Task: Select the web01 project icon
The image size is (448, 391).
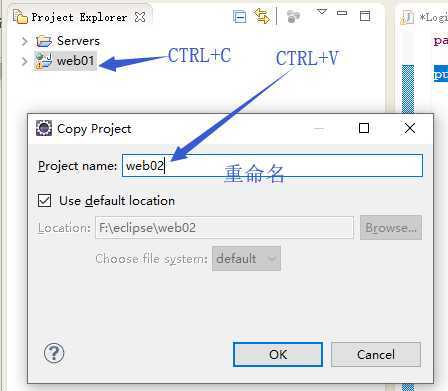Action: pos(44,61)
